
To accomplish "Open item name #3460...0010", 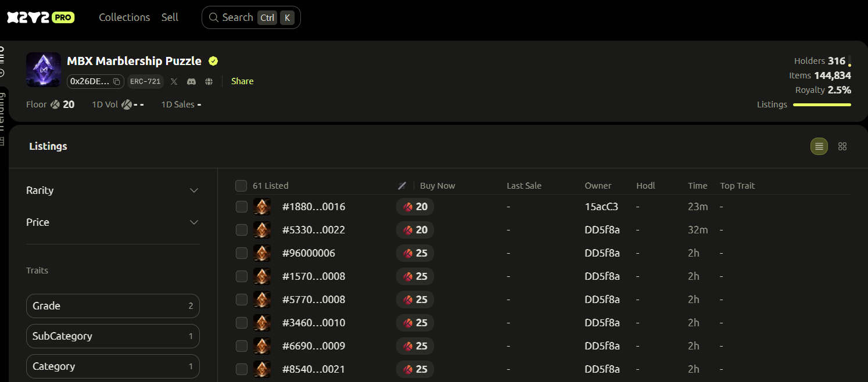I will click(314, 323).
